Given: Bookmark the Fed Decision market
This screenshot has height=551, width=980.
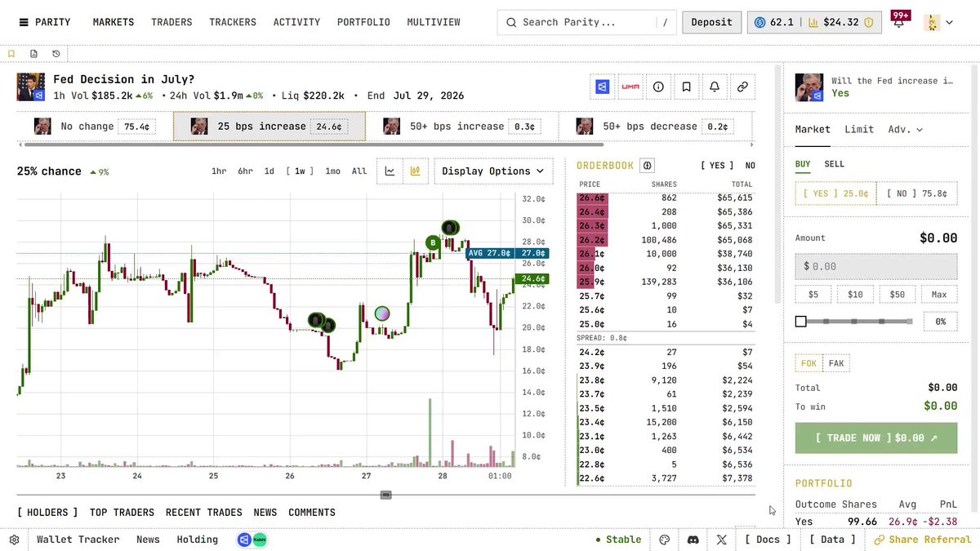Looking at the screenshot, I should [x=687, y=87].
